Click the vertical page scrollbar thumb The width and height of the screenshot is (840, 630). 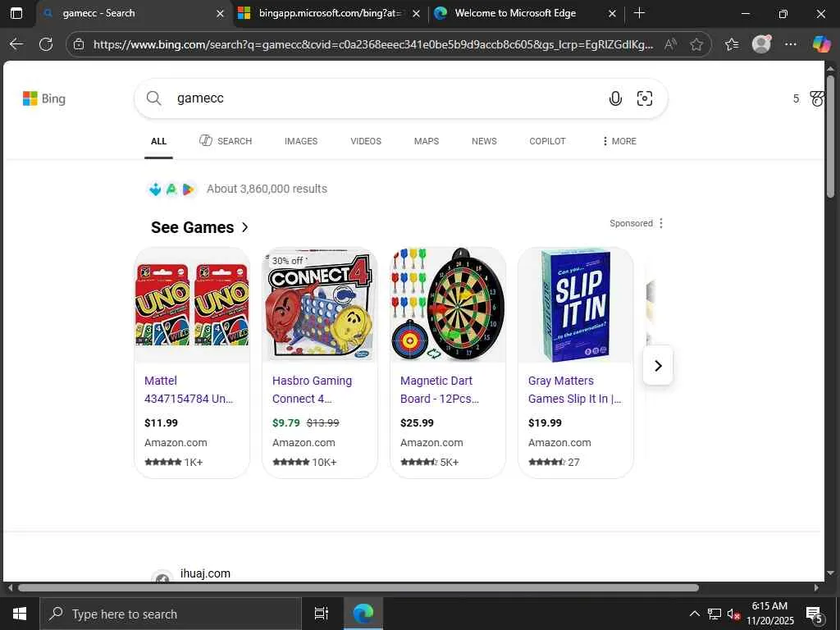tap(830, 137)
